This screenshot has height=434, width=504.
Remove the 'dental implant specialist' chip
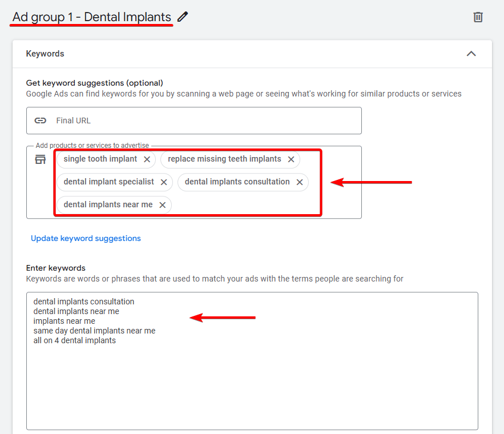click(x=164, y=182)
